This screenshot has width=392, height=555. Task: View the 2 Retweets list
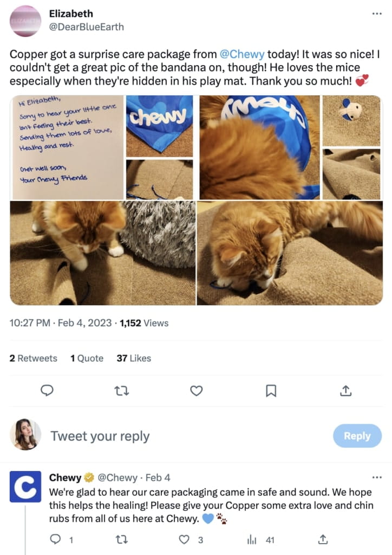[x=33, y=358]
